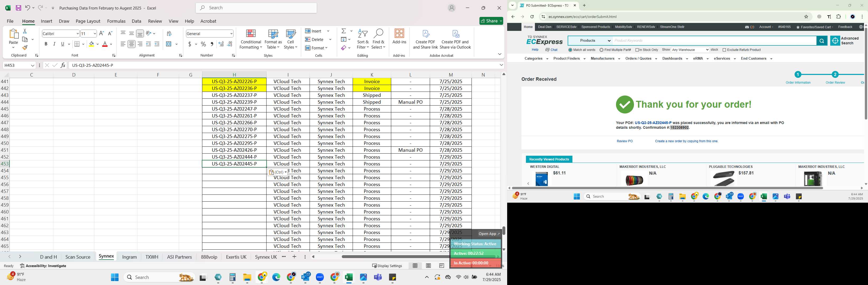Image resolution: width=868 pixels, height=285 pixels.
Task: Open Windows Start button on taskbar
Action: pyautogui.click(x=115, y=277)
